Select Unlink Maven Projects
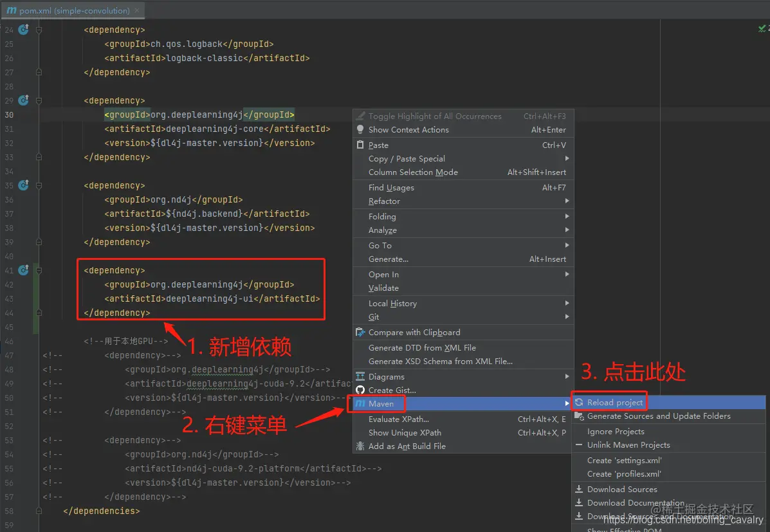 [x=669, y=446]
